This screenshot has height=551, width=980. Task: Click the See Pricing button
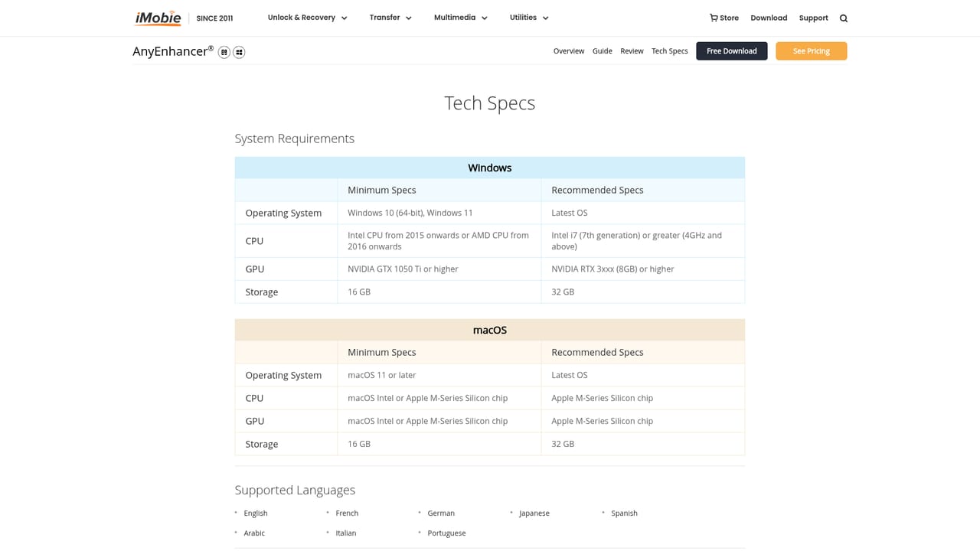812,51
